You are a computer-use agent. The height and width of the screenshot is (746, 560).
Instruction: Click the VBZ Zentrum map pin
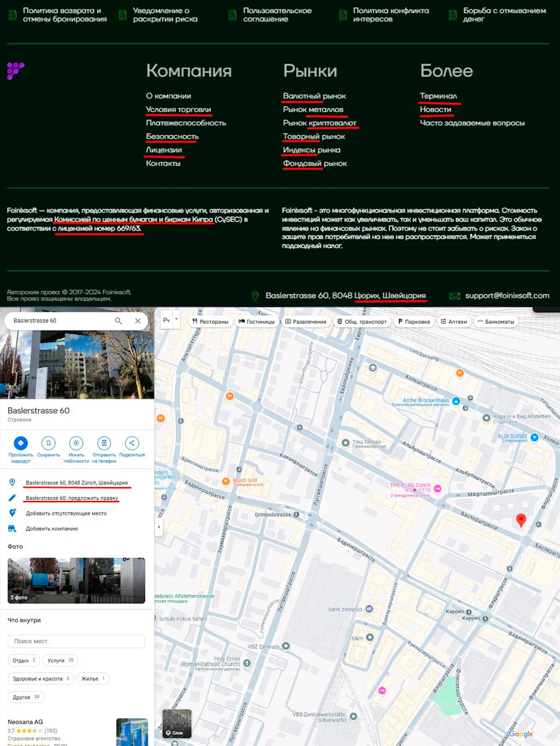(x=286, y=646)
